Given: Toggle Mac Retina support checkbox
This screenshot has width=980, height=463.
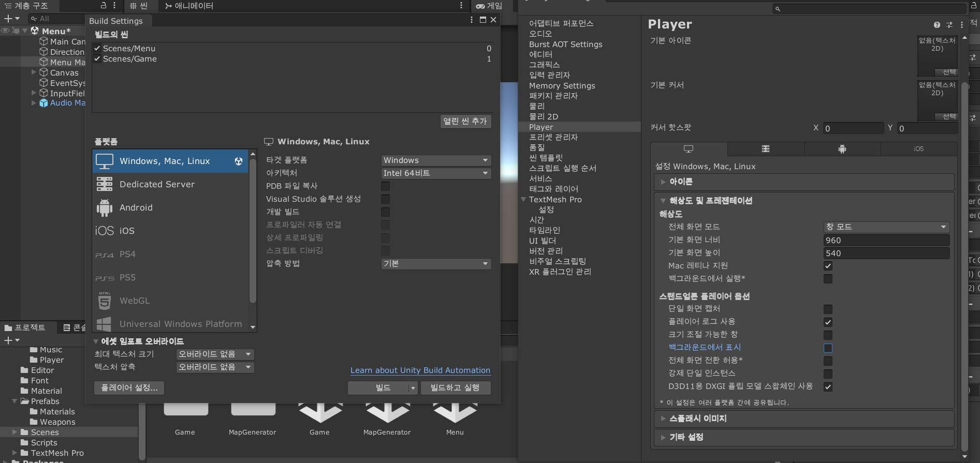Looking at the screenshot, I should tap(828, 266).
